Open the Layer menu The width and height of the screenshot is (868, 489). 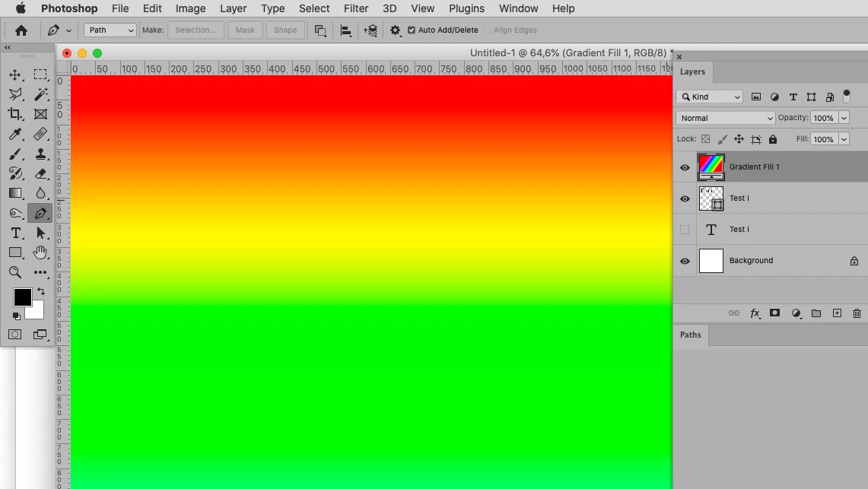click(233, 8)
